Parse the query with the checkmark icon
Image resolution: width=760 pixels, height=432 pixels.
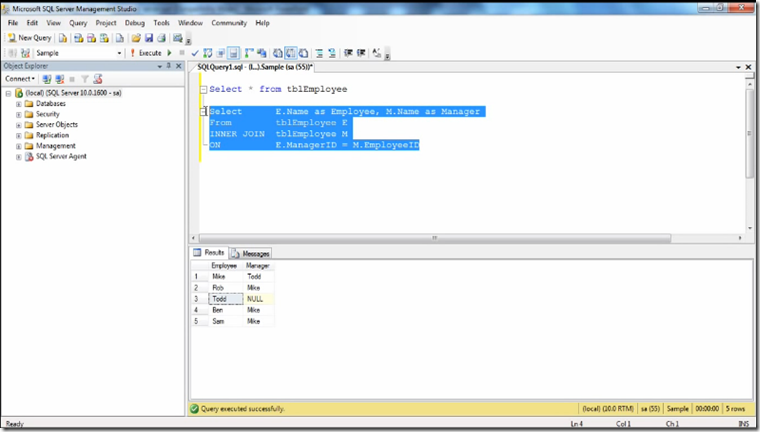click(x=195, y=53)
